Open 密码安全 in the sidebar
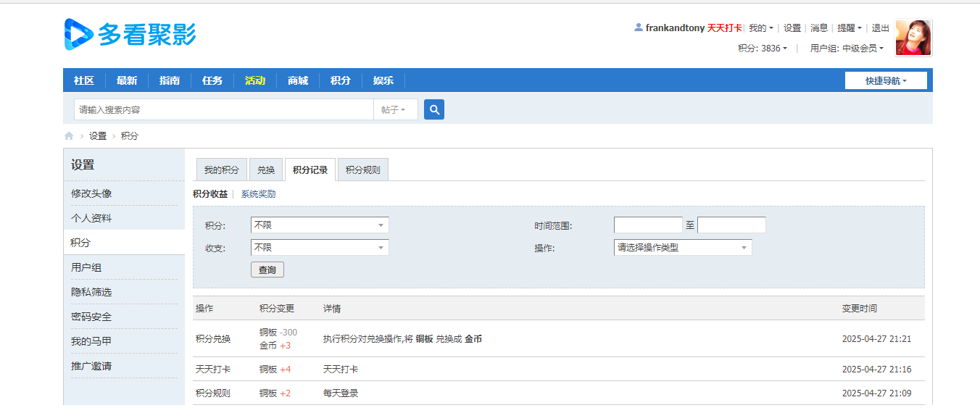The width and height of the screenshot is (980, 413). coord(91,317)
